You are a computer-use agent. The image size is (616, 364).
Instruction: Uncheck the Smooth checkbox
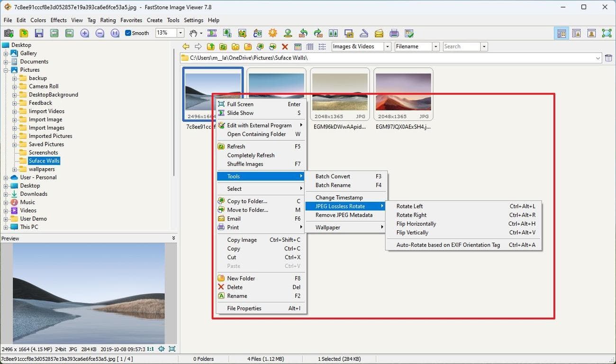click(x=127, y=33)
